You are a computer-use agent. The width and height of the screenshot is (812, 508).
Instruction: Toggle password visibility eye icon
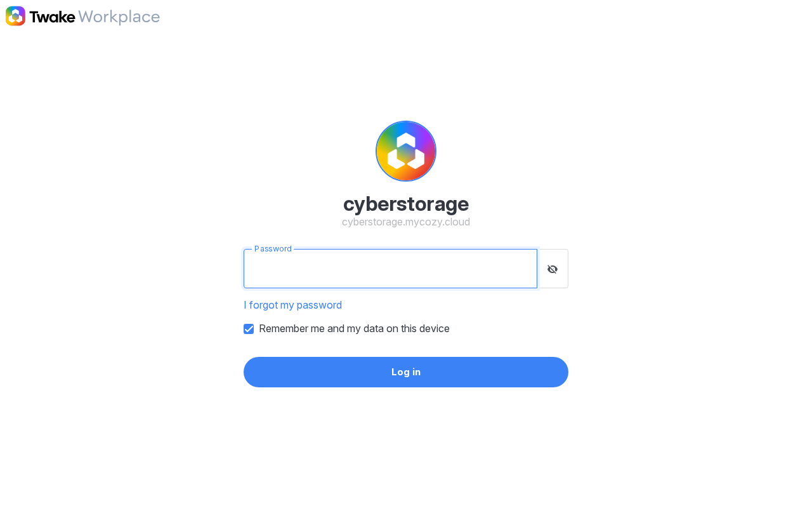coord(553,269)
